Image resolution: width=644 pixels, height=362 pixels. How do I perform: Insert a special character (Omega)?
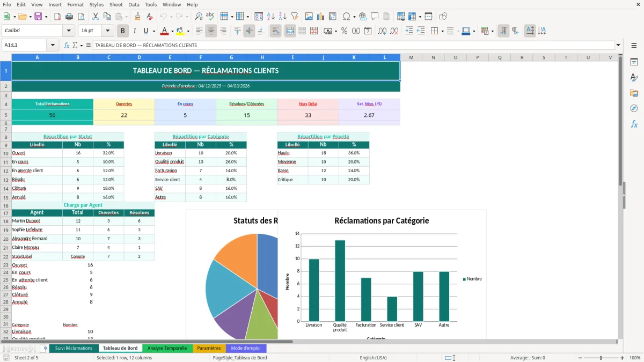click(346, 17)
